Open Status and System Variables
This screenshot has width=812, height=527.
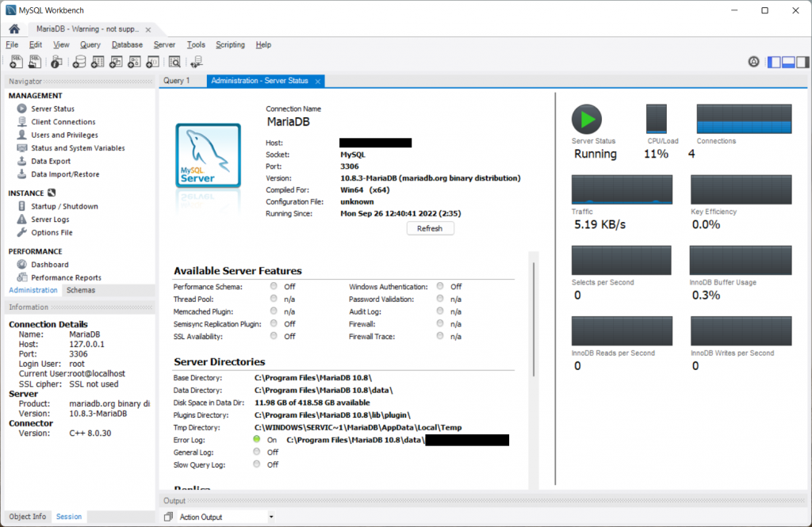(78, 148)
